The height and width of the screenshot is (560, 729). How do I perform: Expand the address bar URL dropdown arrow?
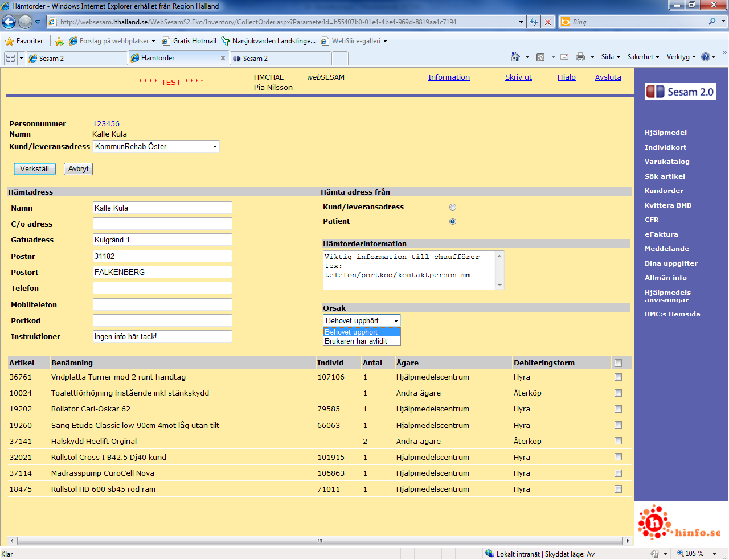(522, 22)
